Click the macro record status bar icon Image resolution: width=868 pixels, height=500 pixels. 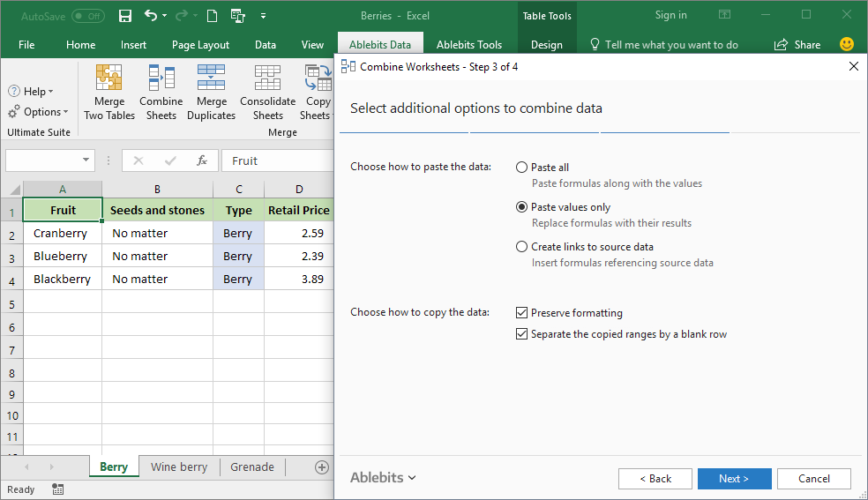coord(57,489)
